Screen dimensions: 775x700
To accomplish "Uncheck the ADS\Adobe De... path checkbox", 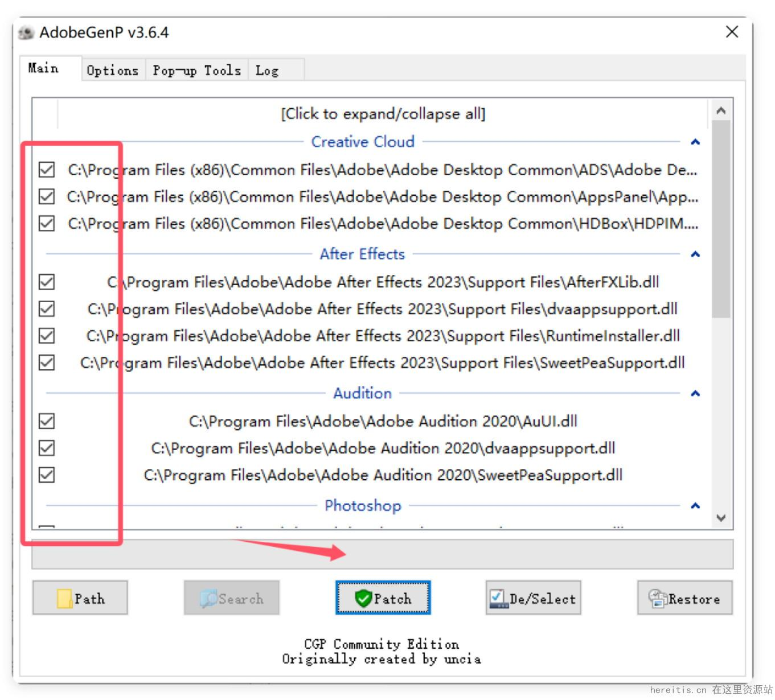I will point(47,170).
